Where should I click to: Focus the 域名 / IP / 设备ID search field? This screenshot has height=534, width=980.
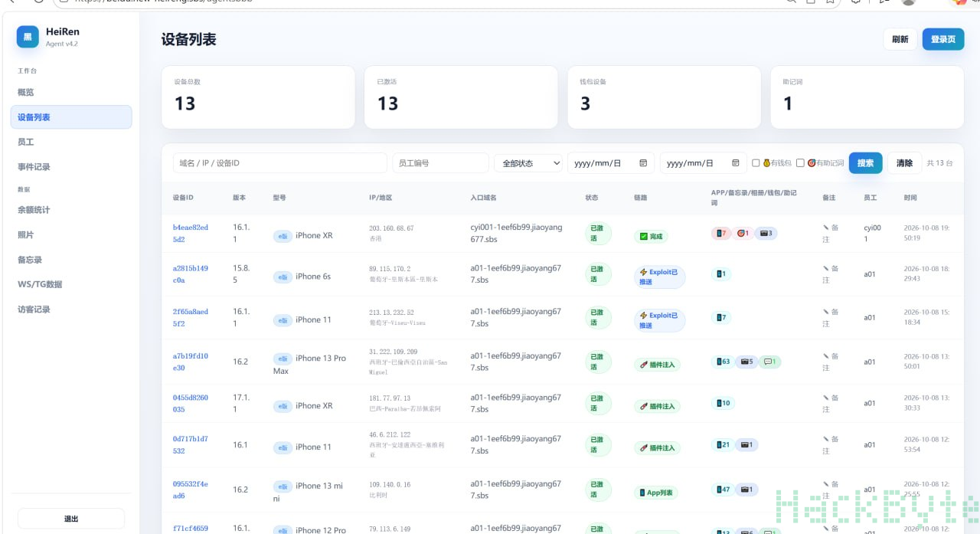coord(280,163)
